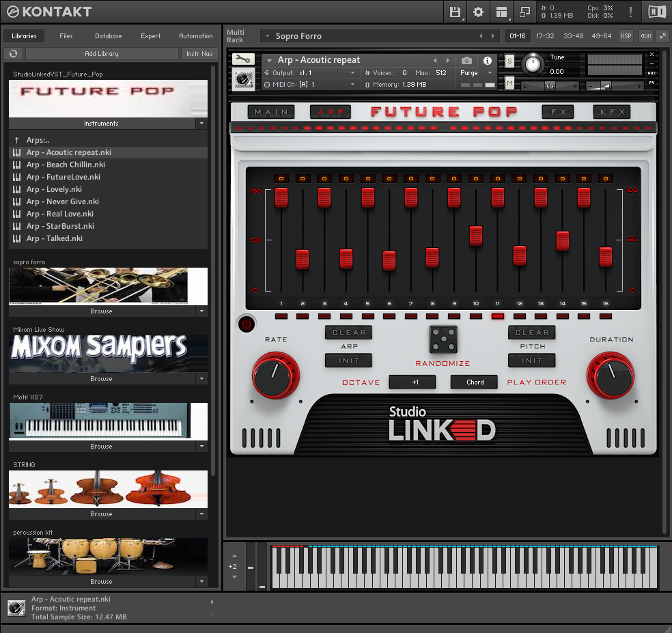
Task: Shift keyboard octave down arrow
Action: (x=234, y=577)
